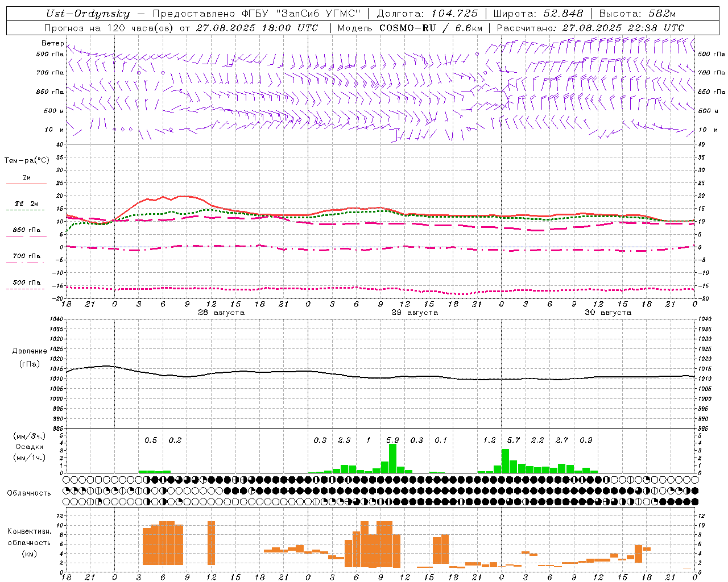The width and height of the screenshot is (728, 582).
Task: Click the 0.9 precipitation total
Action: tap(586, 440)
